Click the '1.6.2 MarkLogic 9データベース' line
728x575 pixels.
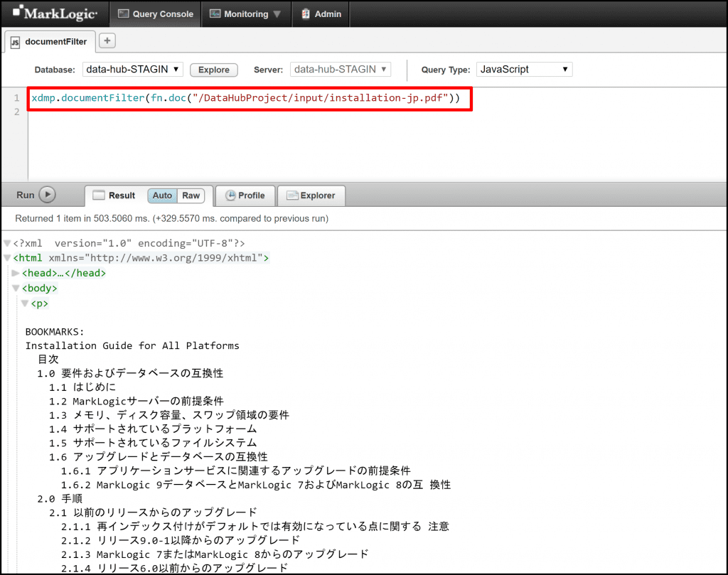point(256,485)
